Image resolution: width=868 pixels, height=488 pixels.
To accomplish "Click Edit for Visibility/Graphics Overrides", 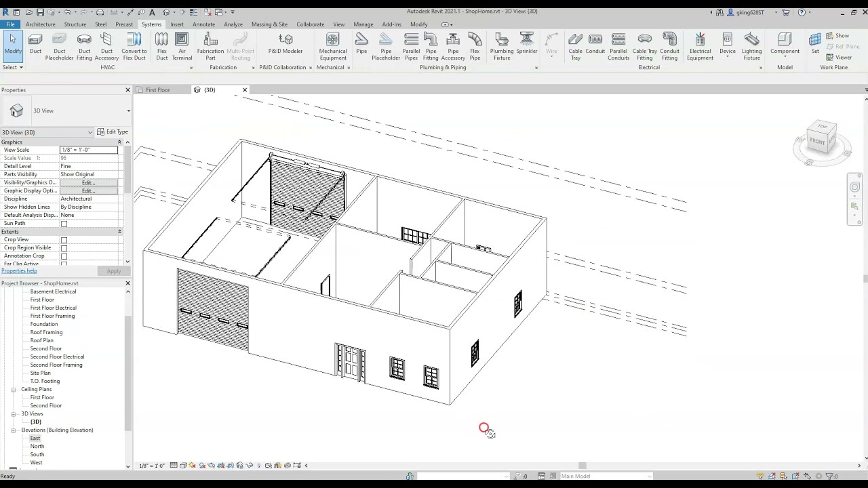I will (88, 183).
